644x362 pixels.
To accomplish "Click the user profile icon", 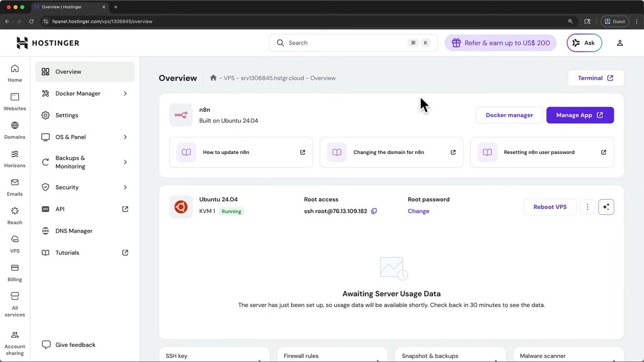I will 620,43.
